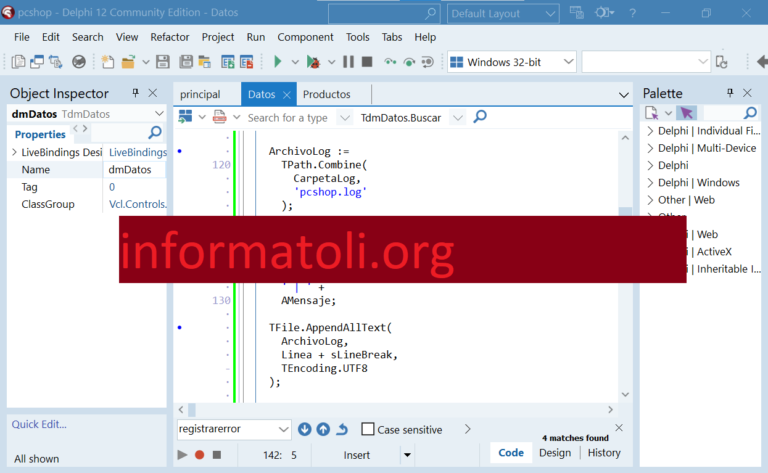Viewport: 768px width, 473px height.
Task: Click the globe browser icon in toolbar
Action: click(x=79, y=62)
